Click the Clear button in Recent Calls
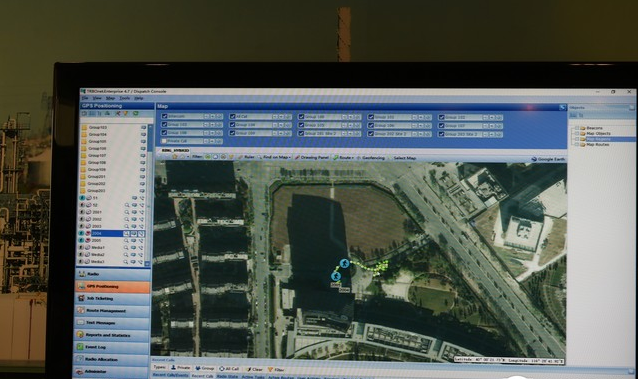Image resolution: width=638 pixels, height=379 pixels. click(254, 369)
